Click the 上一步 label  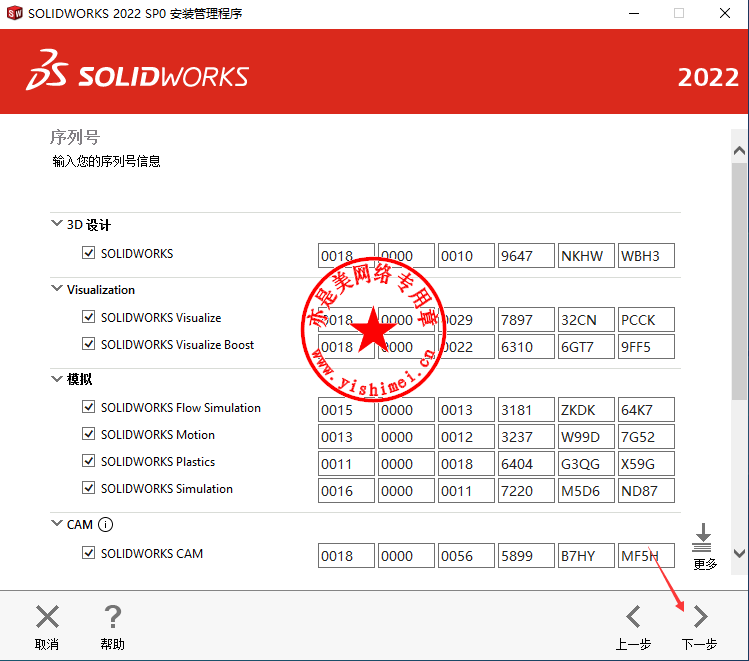[x=633, y=644]
